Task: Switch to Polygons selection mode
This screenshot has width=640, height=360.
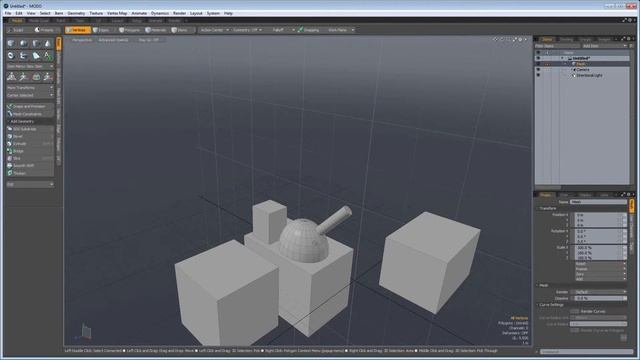Action: coord(130,30)
